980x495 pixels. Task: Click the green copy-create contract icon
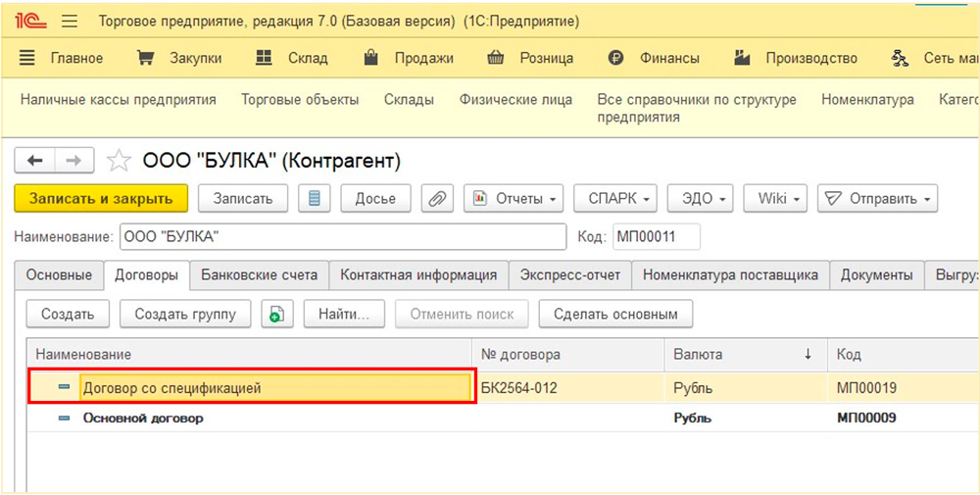click(x=277, y=315)
